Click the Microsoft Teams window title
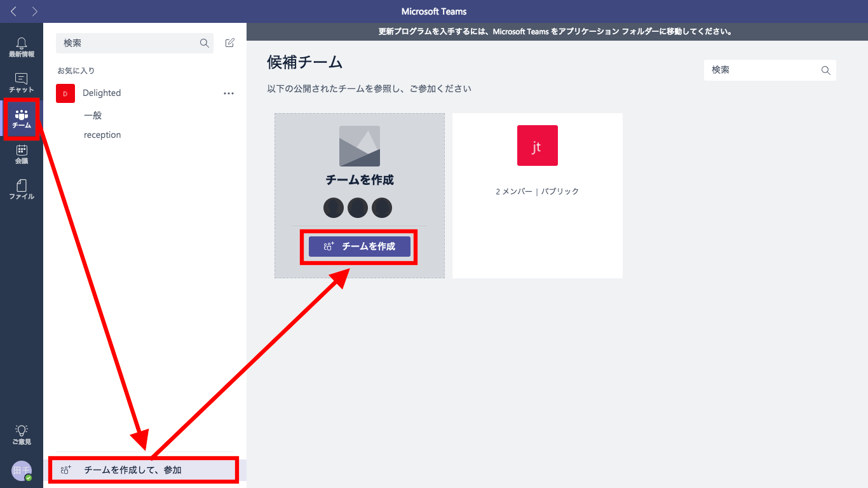The width and height of the screenshot is (868, 488). 434,11
